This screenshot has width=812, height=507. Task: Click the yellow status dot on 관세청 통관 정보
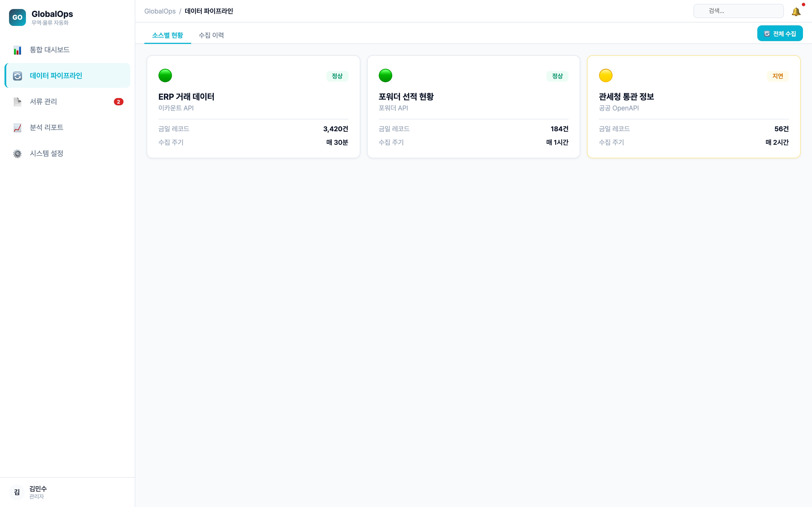(x=605, y=75)
